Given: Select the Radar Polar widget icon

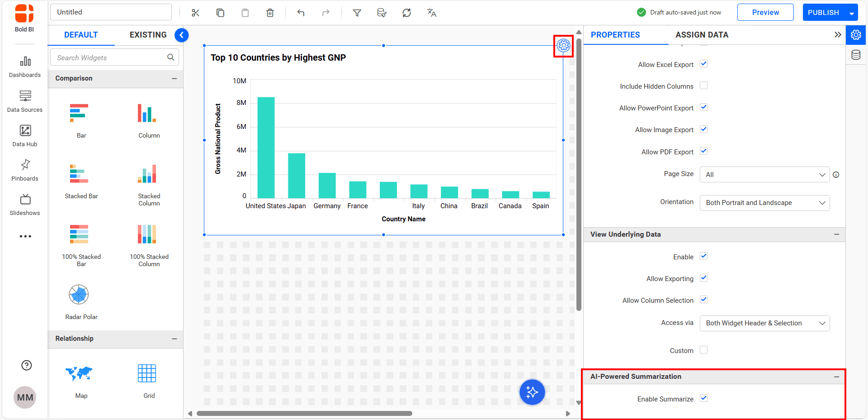Looking at the screenshot, I should click(x=79, y=295).
